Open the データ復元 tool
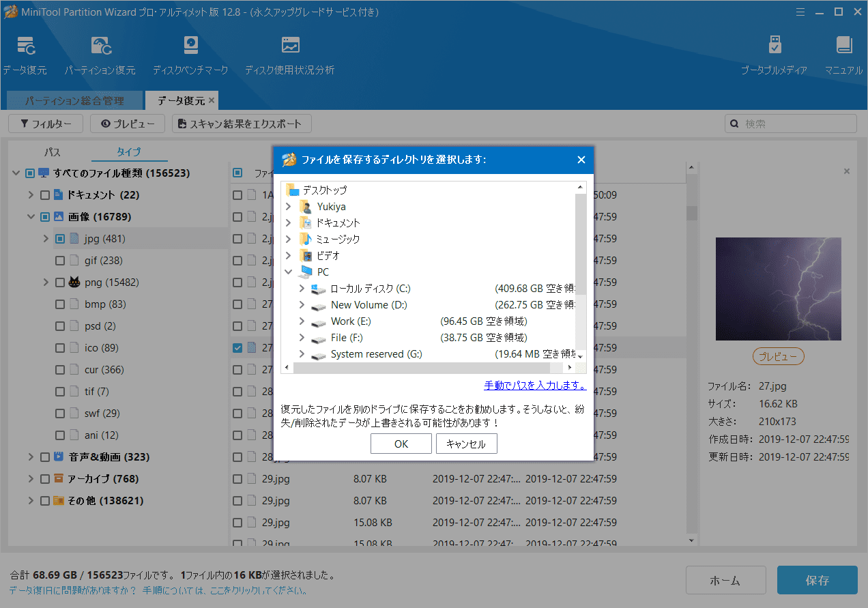Screen dimensions: 868x608 click(25, 55)
